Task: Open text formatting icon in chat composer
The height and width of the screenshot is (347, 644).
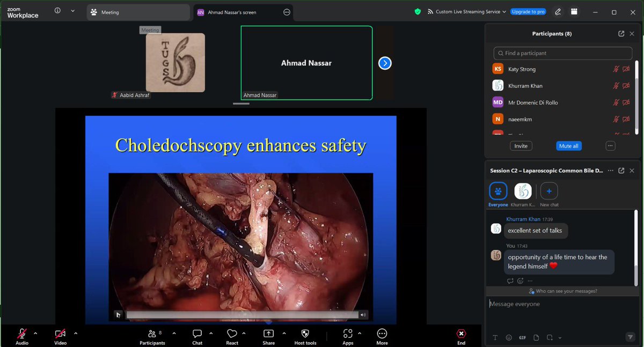Action: point(495,337)
